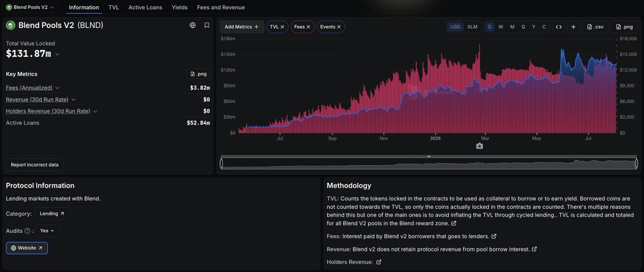Click Report incorrect data button
This screenshot has width=644, height=272.
34,165
